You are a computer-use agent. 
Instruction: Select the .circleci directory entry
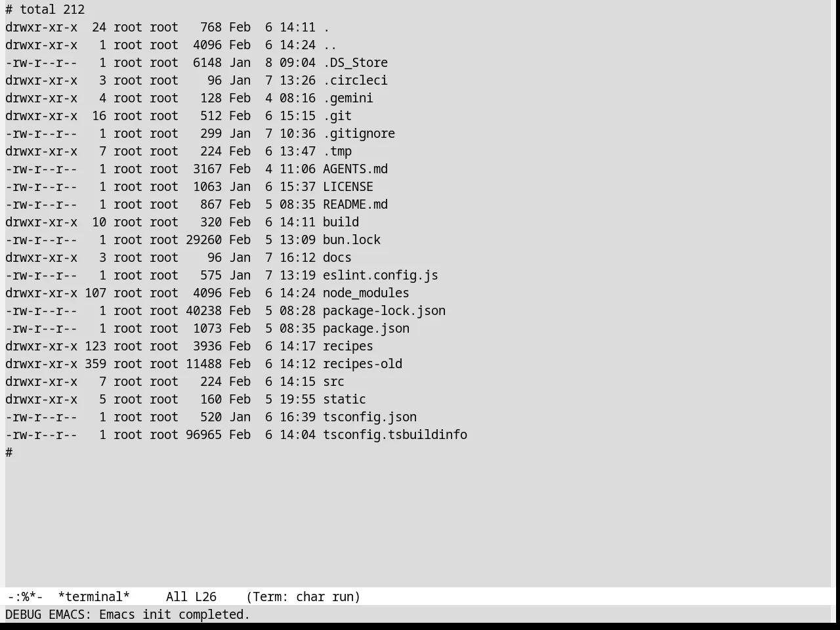click(x=355, y=81)
